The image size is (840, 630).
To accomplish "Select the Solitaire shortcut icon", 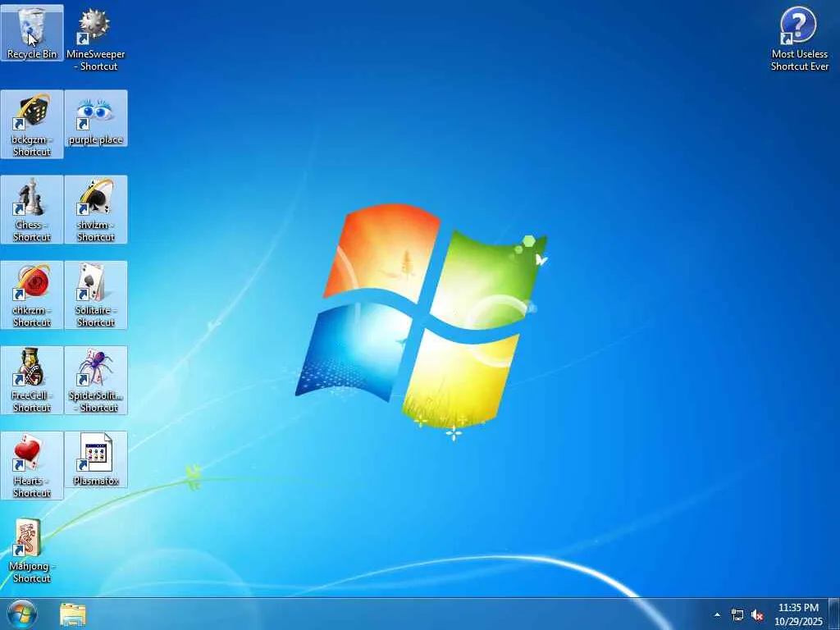I will [96, 294].
